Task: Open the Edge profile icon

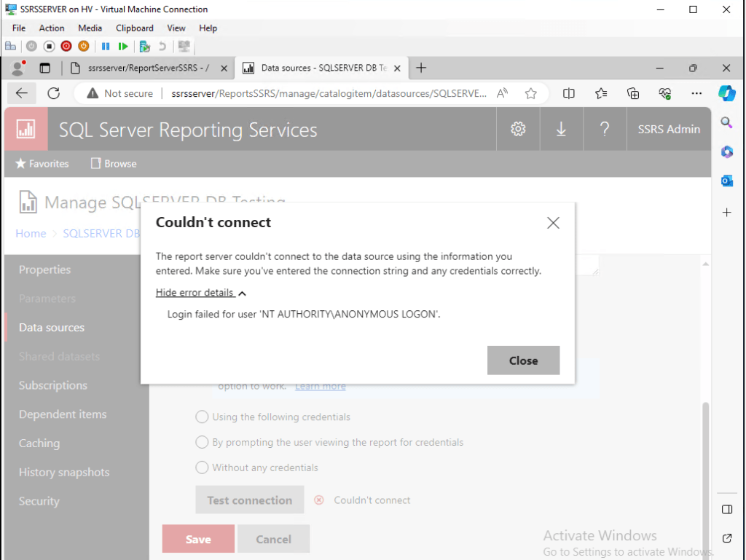Action: click(18, 68)
